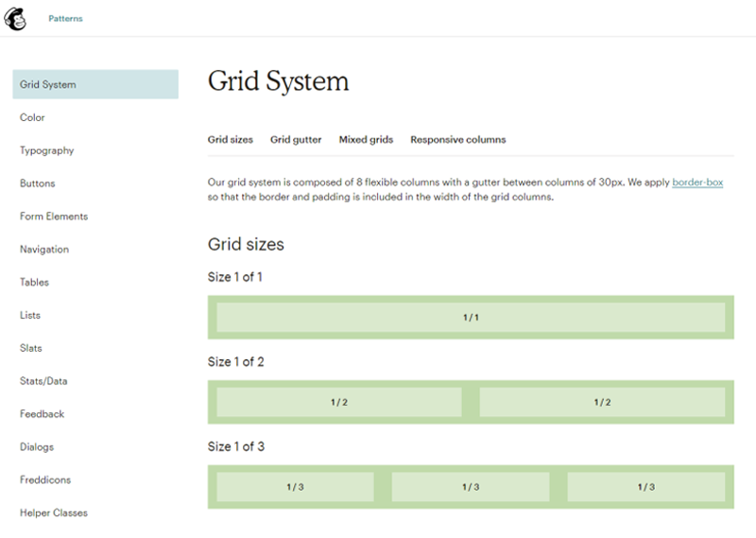Jump to the Grid gutter tab
The image size is (756, 538).
click(x=296, y=139)
